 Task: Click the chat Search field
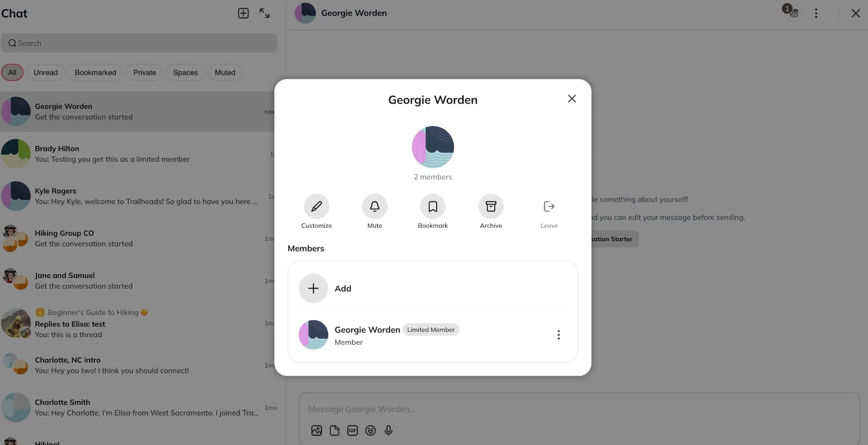139,43
